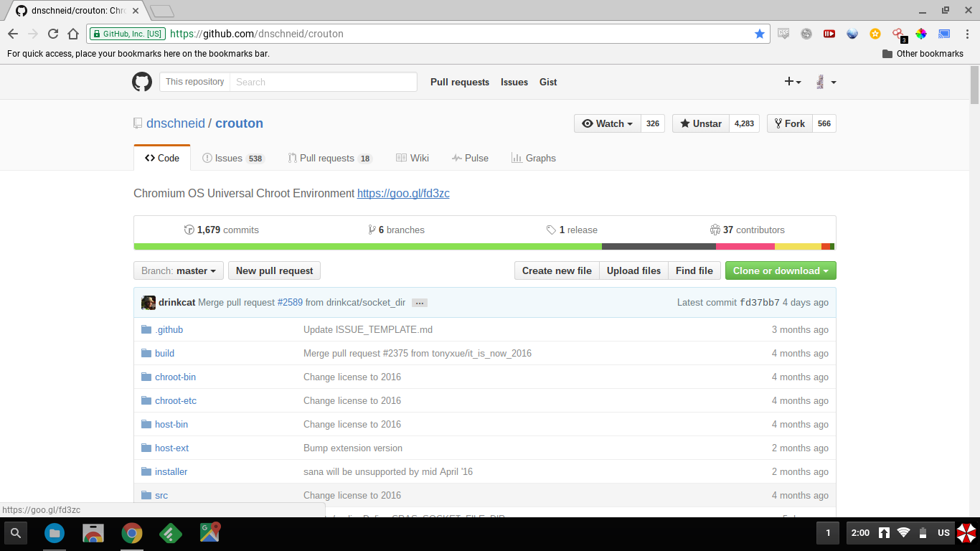Screen dimensions: 980x551
Task: Open the ChromeOS launcher search icon
Action: coord(16,533)
